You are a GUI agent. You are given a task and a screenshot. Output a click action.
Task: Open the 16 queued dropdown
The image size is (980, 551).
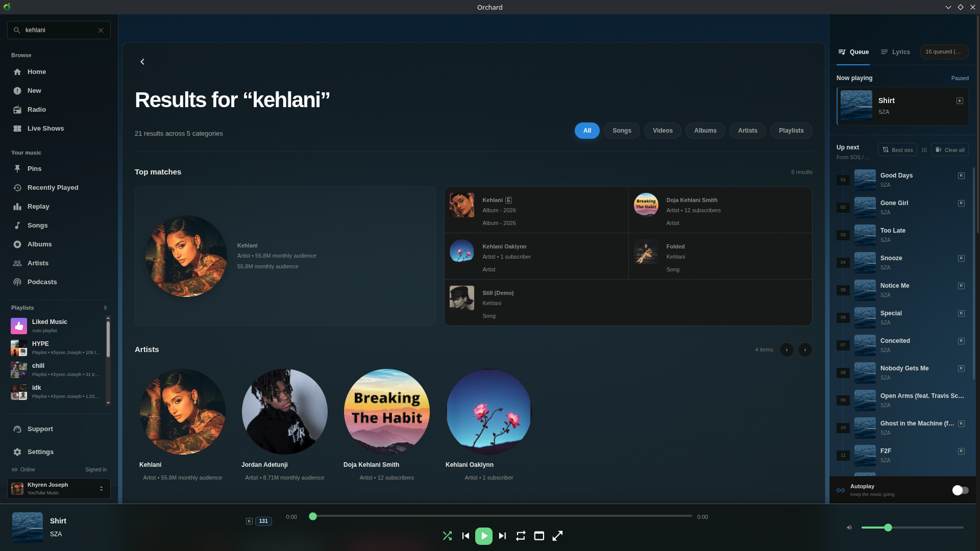(x=944, y=52)
